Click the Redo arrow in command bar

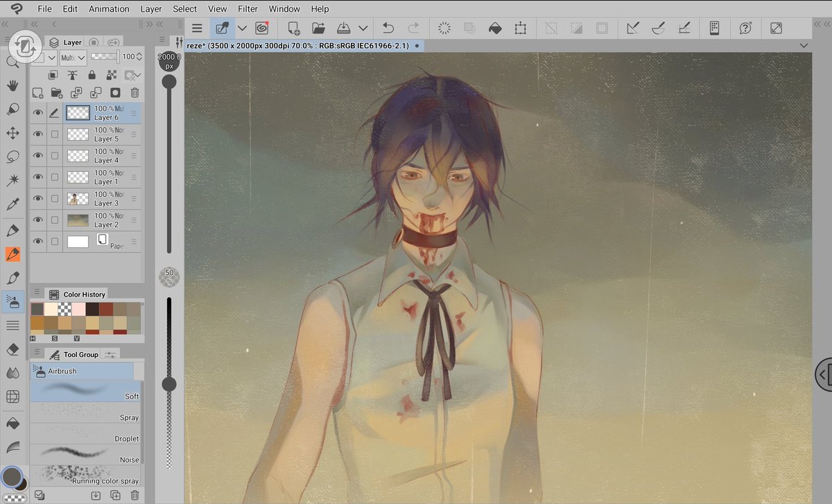[413, 28]
